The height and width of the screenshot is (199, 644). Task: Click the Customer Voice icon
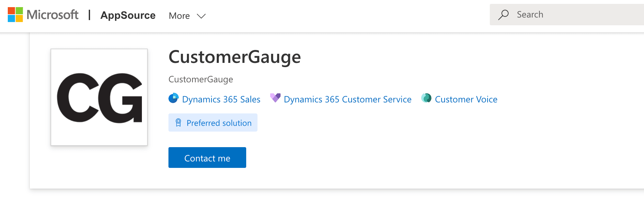(426, 98)
